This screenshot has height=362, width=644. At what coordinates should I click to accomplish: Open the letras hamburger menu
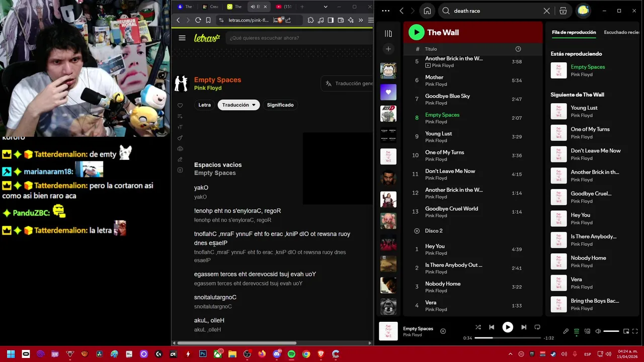point(182,38)
